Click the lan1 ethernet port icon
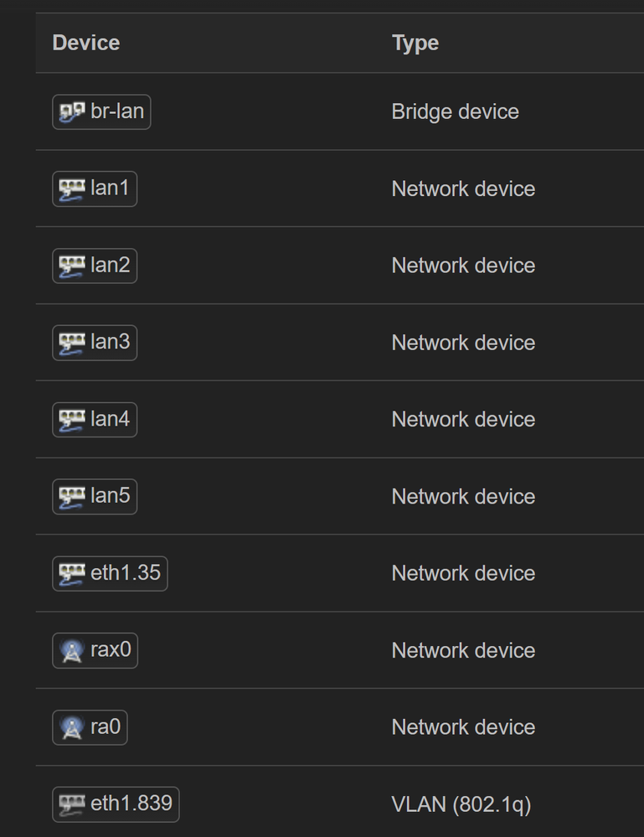The width and height of the screenshot is (644, 837). point(71,189)
